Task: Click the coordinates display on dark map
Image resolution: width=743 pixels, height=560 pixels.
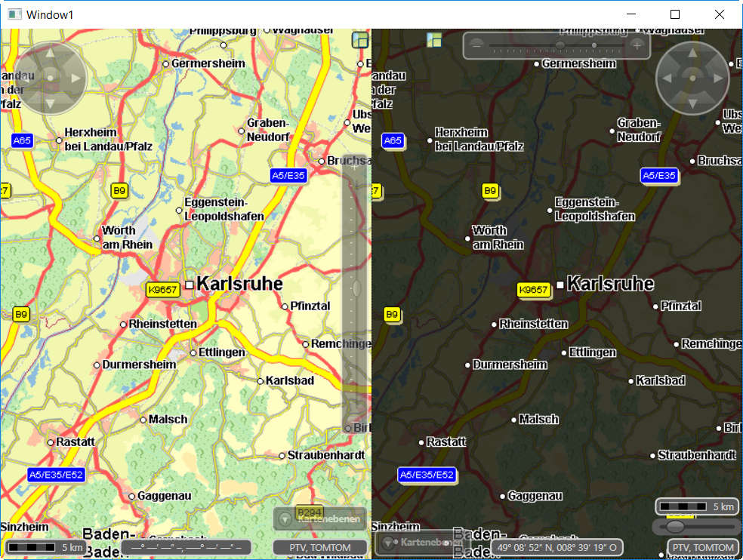Action: click(x=557, y=547)
